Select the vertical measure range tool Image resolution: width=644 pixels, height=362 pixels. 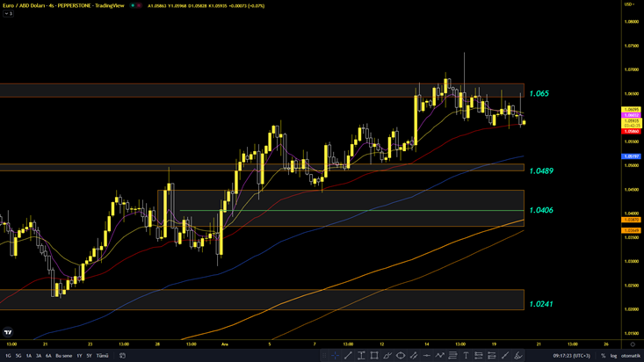[361, 356]
